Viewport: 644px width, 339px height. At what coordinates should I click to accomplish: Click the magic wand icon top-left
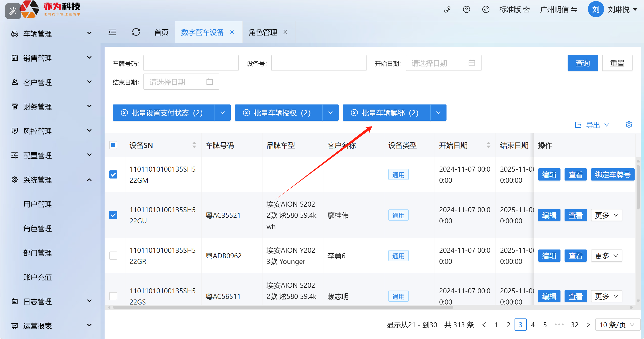pyautogui.click(x=13, y=11)
